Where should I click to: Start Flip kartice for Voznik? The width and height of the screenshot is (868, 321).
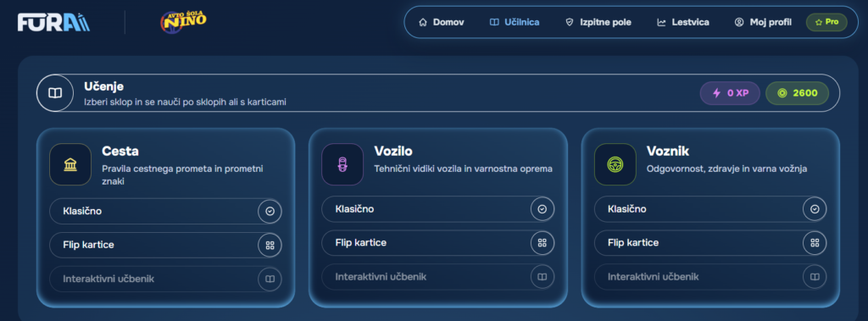pyautogui.click(x=710, y=243)
